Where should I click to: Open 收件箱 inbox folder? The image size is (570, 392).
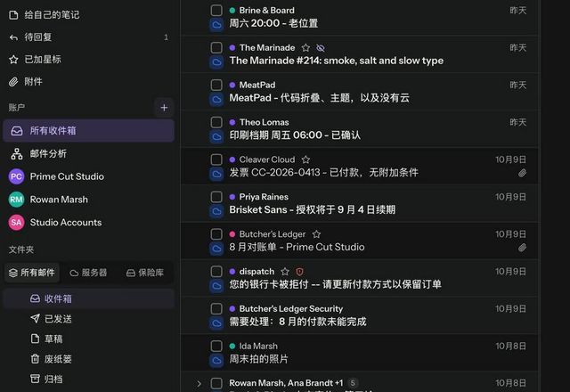pos(88,299)
